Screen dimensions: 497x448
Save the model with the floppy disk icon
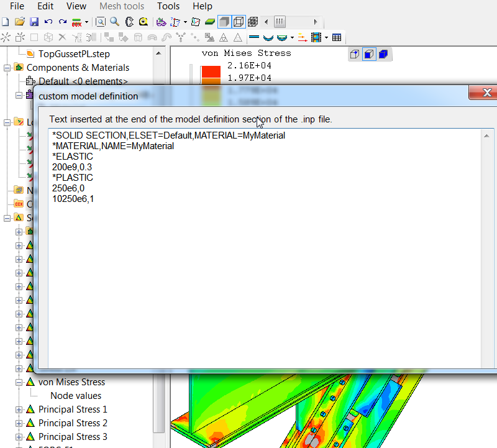34,22
